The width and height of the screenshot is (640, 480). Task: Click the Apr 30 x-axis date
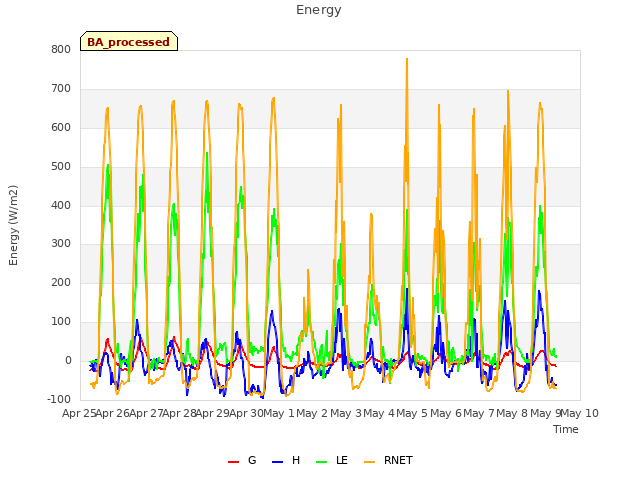point(246,413)
